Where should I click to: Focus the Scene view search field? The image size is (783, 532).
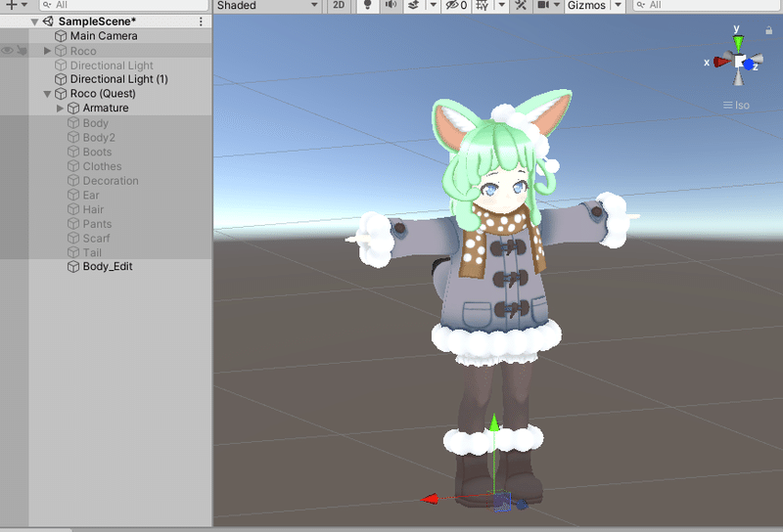tap(707, 5)
